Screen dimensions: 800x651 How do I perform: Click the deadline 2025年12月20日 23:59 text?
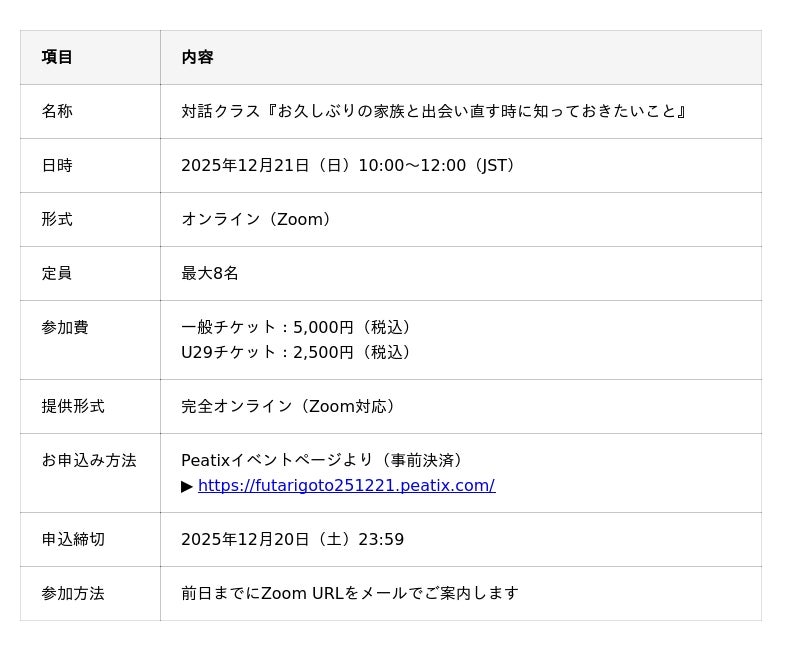[x=292, y=540]
